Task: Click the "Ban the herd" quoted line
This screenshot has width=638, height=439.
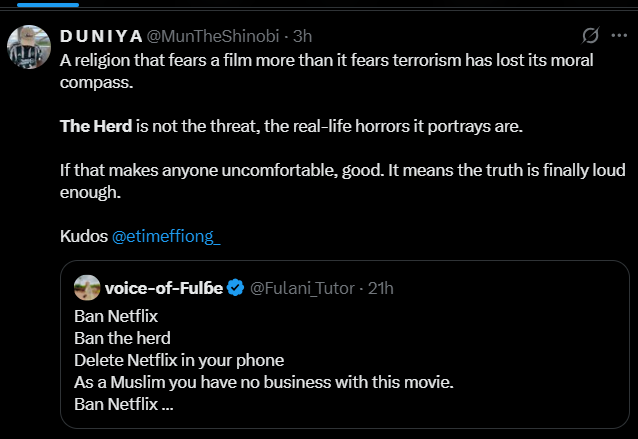Action: [122, 338]
